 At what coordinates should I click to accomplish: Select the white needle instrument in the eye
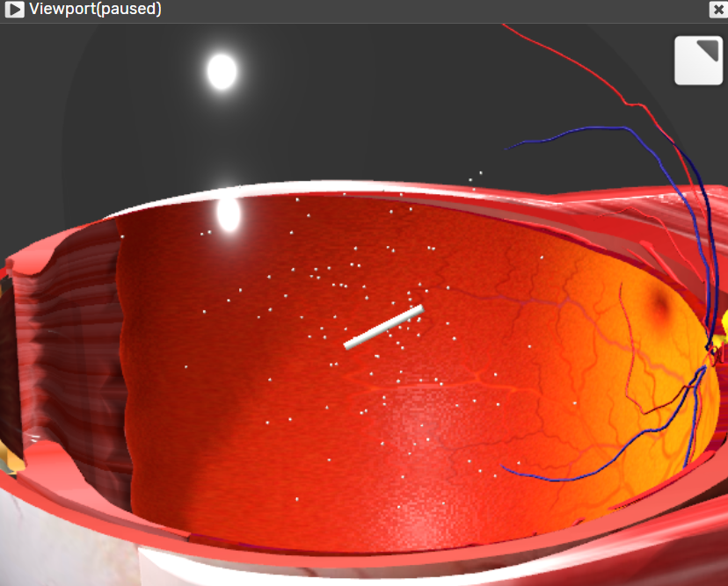383,327
